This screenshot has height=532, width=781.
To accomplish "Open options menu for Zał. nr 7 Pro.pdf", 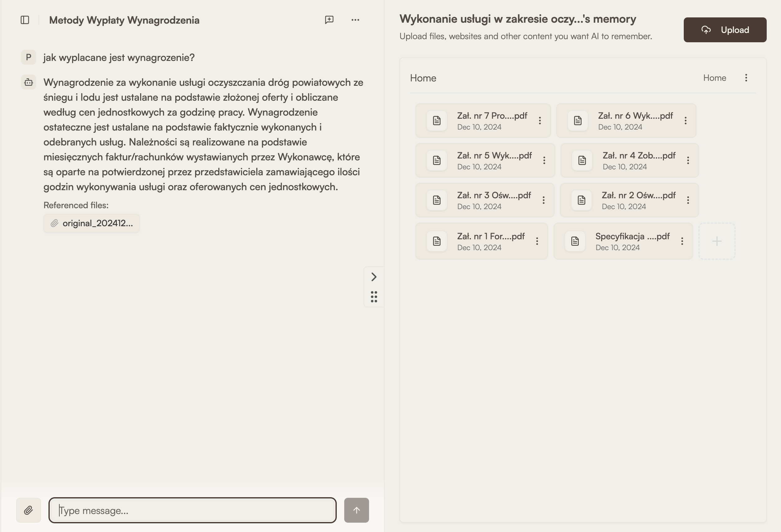I will 540,120.
